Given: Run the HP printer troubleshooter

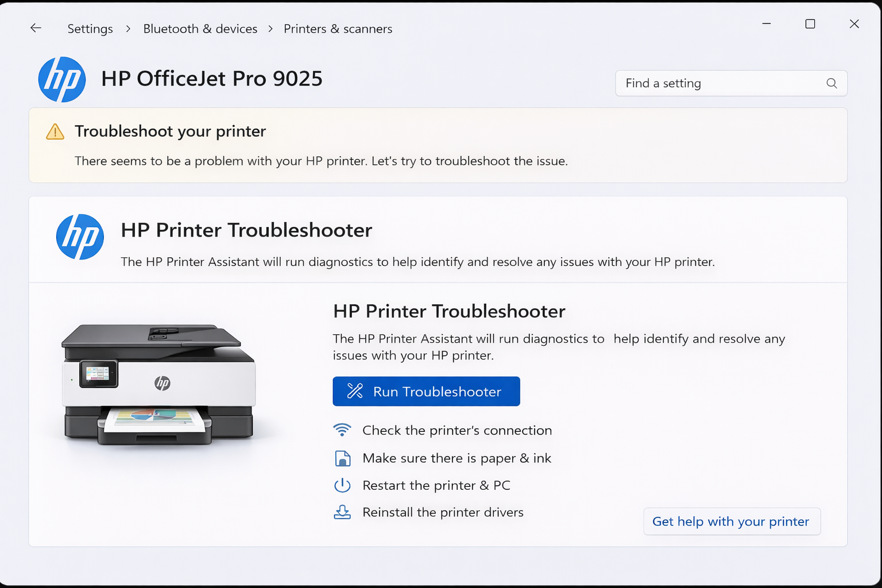Looking at the screenshot, I should coord(426,391).
